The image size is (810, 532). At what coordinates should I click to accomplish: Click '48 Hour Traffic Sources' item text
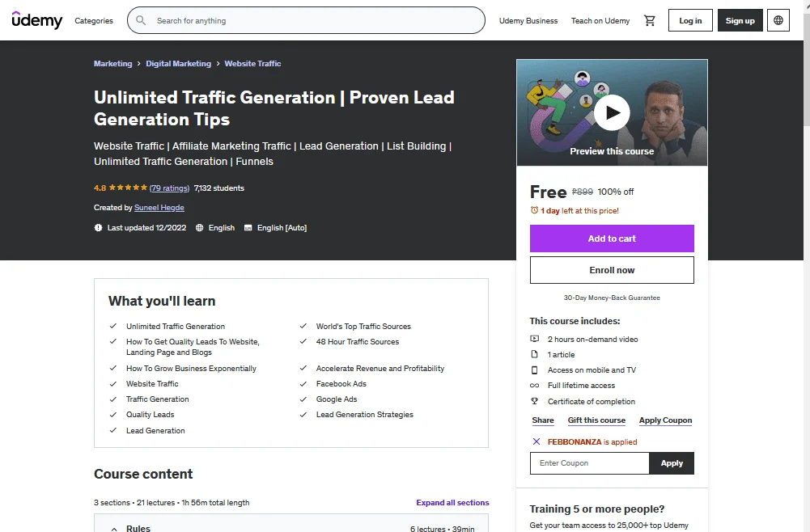(x=358, y=341)
